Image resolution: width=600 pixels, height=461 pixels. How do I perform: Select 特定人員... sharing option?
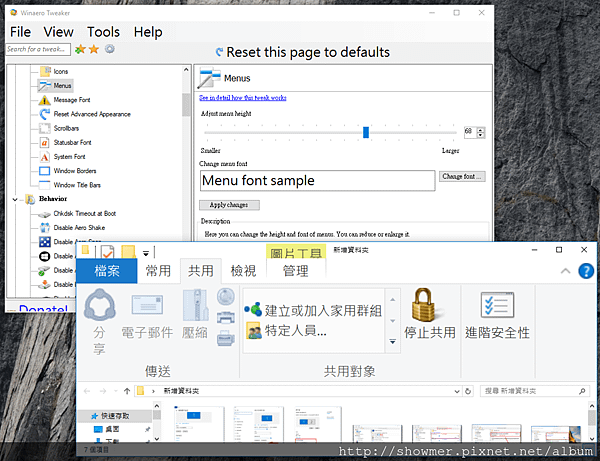286,330
